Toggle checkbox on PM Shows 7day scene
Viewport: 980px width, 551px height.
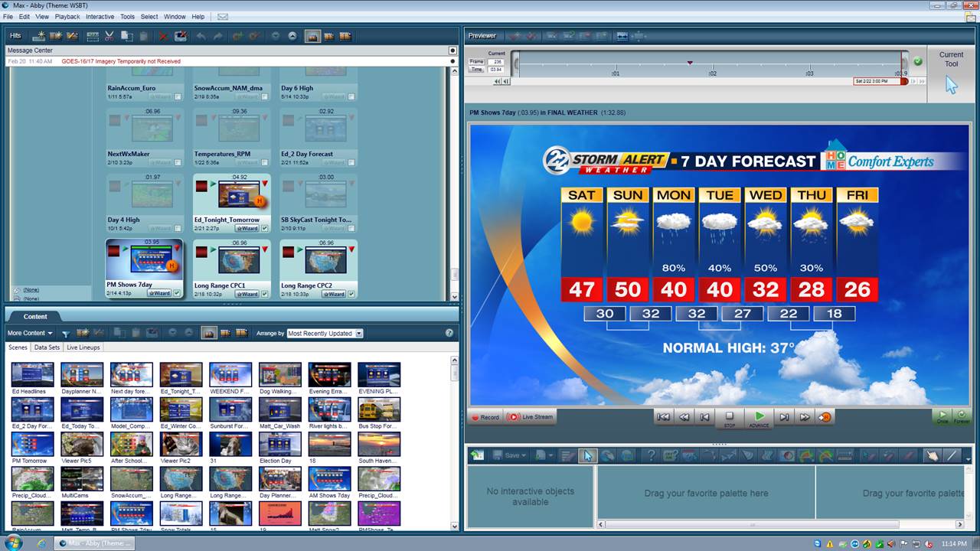pos(177,294)
